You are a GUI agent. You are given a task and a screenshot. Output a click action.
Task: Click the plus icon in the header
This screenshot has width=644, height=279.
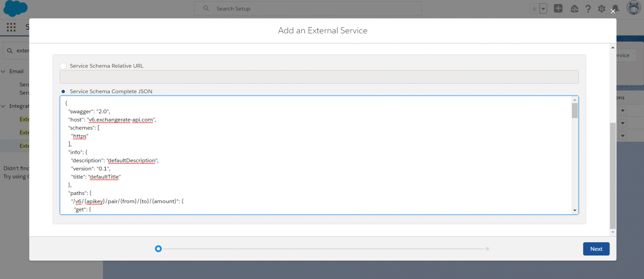click(x=558, y=8)
